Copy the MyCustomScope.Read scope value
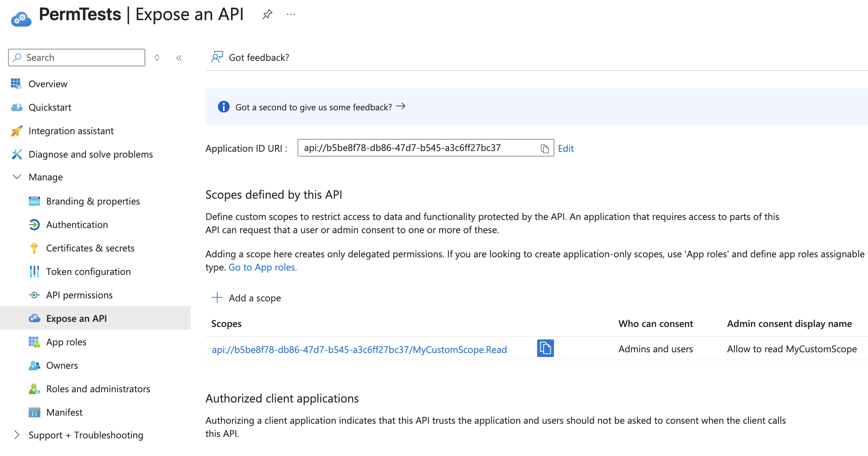 click(x=545, y=349)
